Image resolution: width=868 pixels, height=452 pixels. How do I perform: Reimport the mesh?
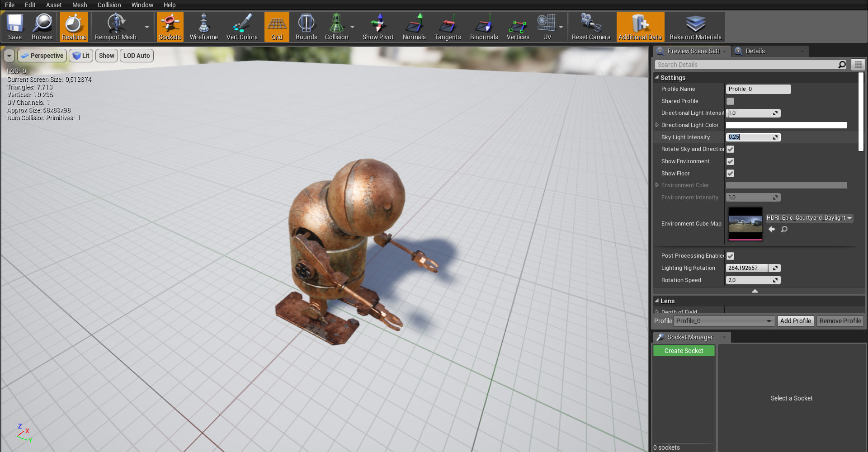(x=116, y=27)
